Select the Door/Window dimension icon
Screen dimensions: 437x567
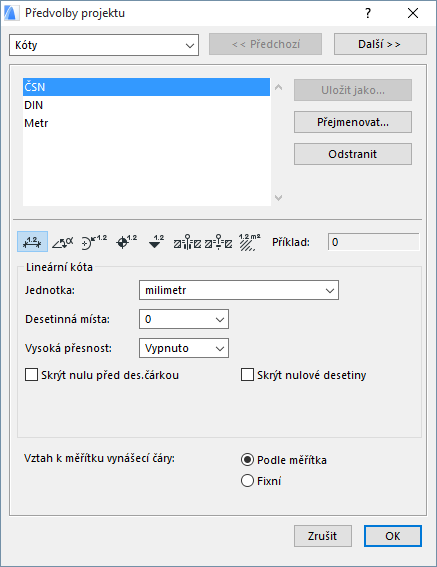pyautogui.click(x=187, y=242)
